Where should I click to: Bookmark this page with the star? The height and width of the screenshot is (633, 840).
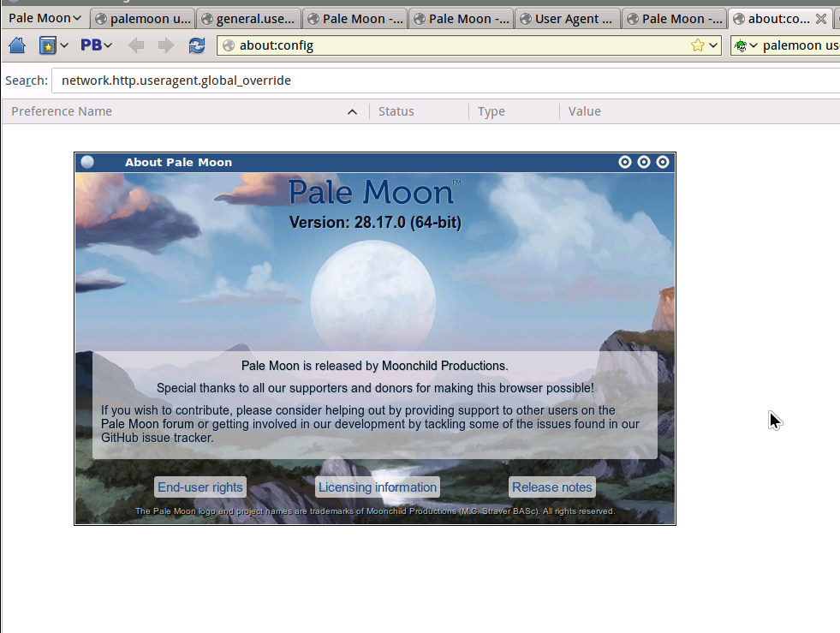tap(698, 45)
